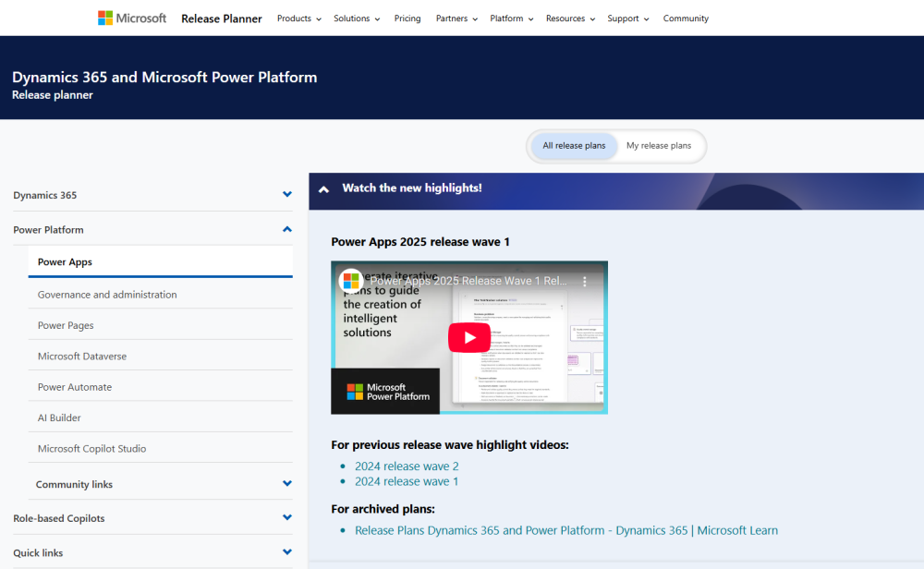Collapse the Power Platform section

click(286, 228)
